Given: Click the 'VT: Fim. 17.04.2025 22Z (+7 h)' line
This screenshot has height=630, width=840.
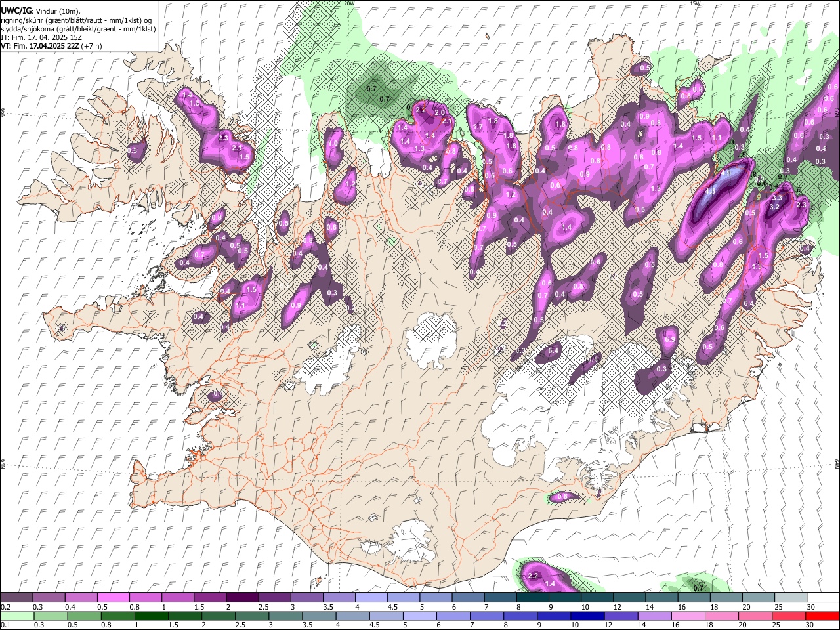Looking at the screenshot, I should point(51,46).
